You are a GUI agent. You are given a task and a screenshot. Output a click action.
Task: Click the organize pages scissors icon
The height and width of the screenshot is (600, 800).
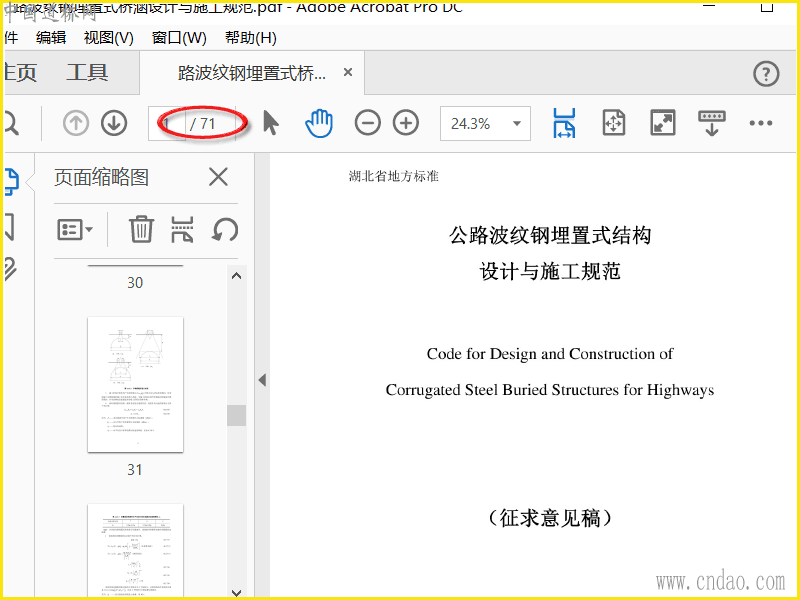click(182, 229)
